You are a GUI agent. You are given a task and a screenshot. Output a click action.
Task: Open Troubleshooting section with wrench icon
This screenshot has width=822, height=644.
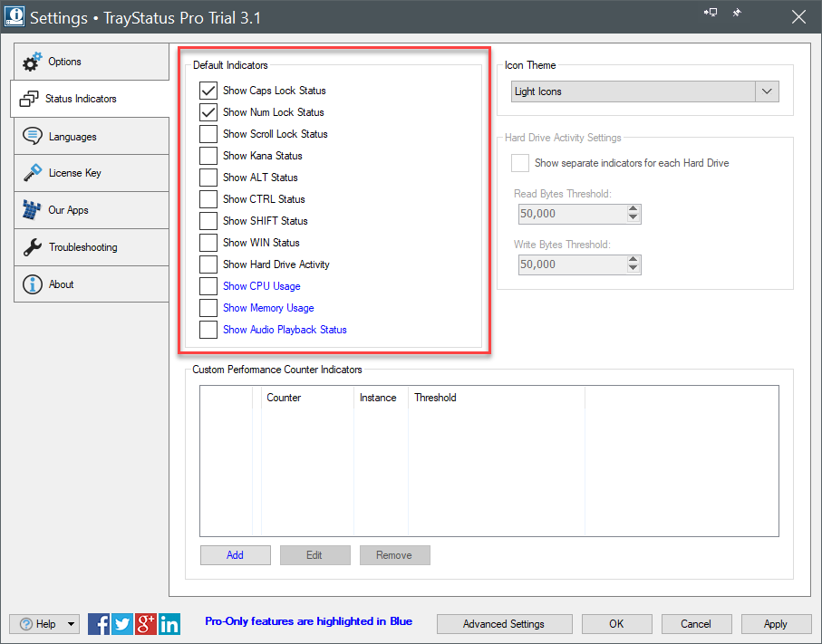tap(90, 247)
